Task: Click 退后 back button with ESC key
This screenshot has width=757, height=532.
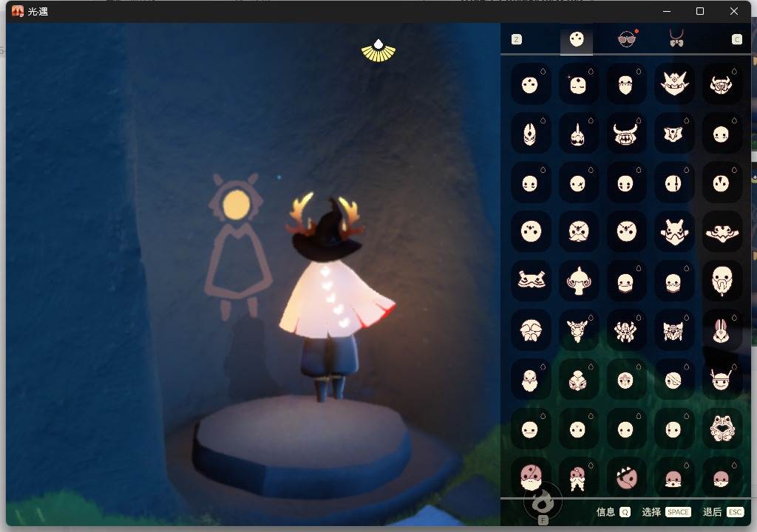Action: point(723,512)
